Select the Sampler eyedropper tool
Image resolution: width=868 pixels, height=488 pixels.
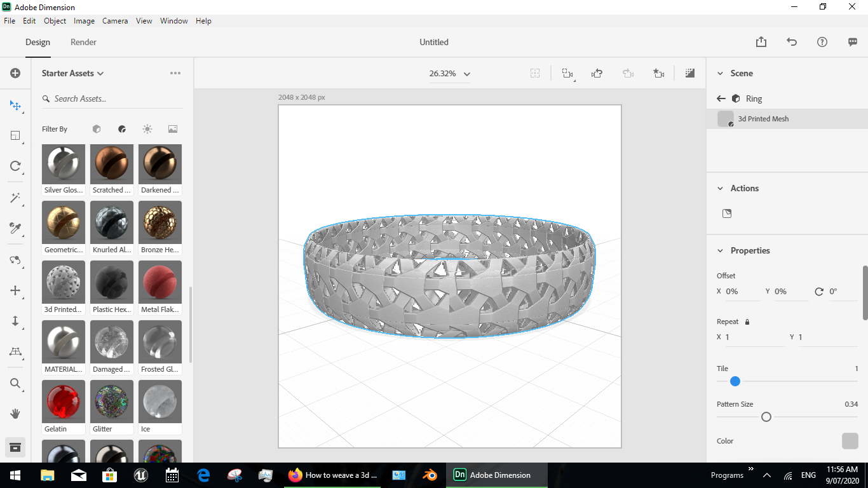pos(15,228)
